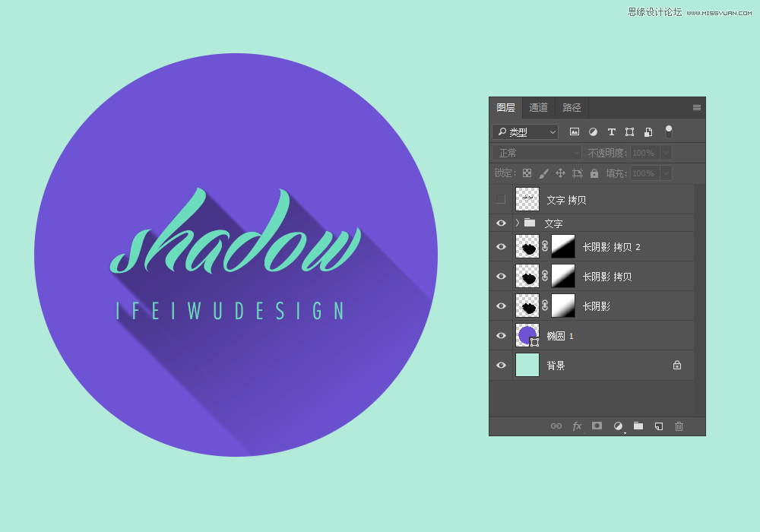760x532 pixels.
Task: Click the add layer mask icon
Action: (x=597, y=426)
